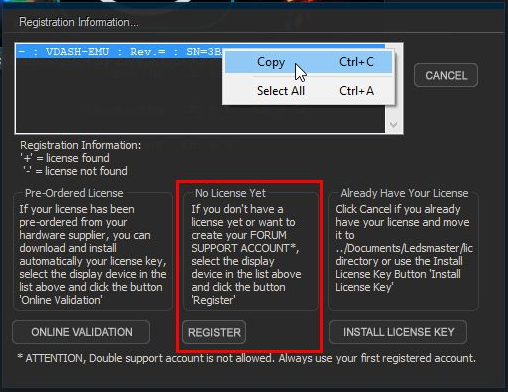Click the "'+' = license found" legend text

(x=65, y=158)
